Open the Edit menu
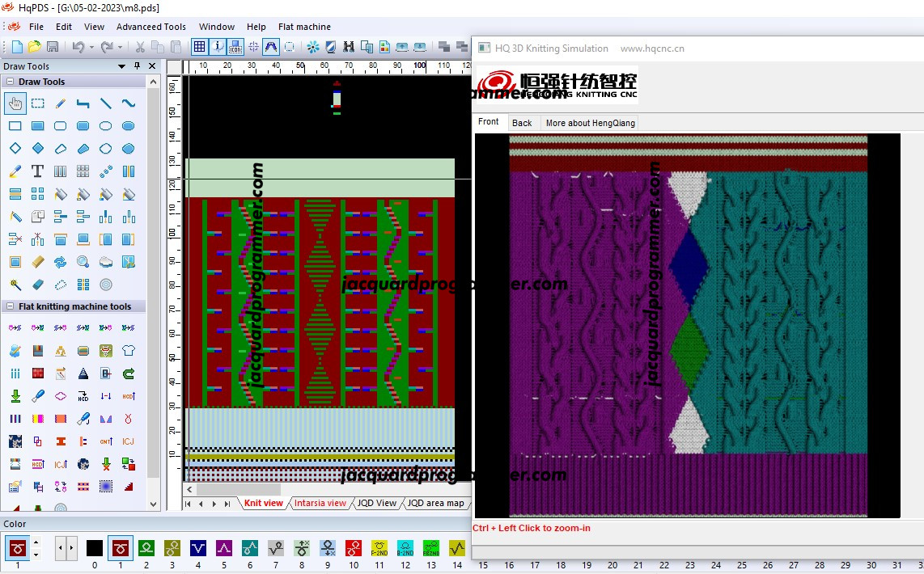924x574 pixels. pos(64,27)
